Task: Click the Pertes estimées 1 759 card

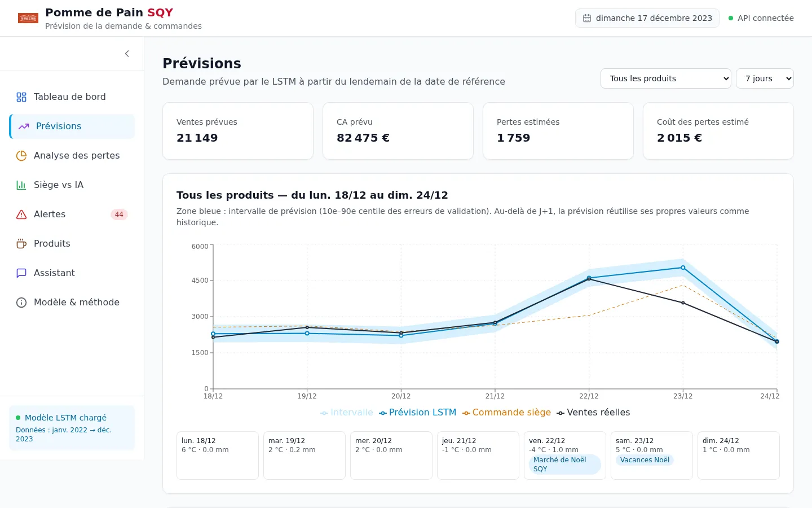Action: tap(558, 131)
